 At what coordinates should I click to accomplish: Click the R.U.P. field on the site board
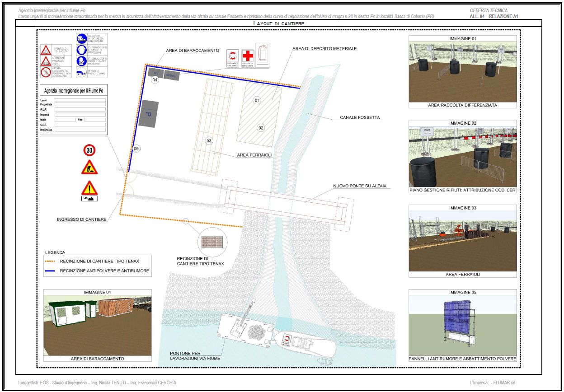click(x=80, y=110)
